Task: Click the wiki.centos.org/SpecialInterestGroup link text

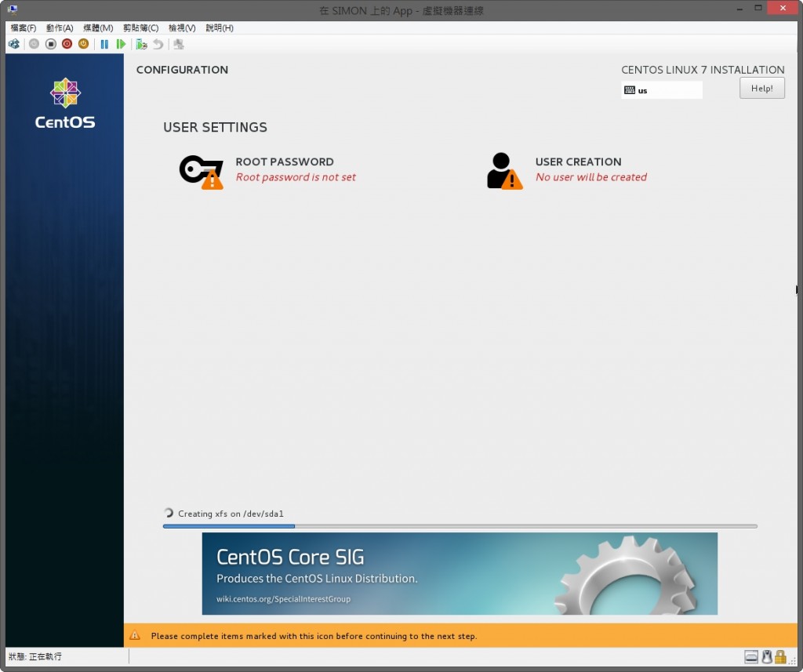Action: point(283,599)
